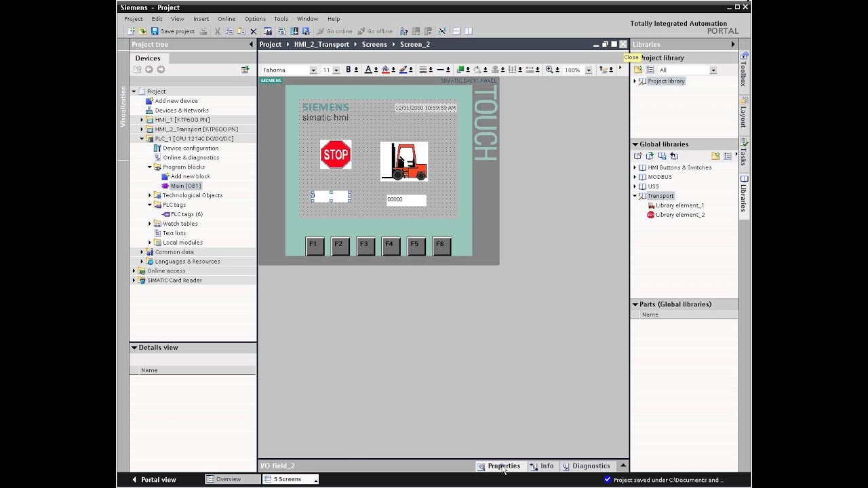Image resolution: width=868 pixels, height=488 pixels.
Task: Click the F3 button on the HMI screen
Action: click(366, 245)
